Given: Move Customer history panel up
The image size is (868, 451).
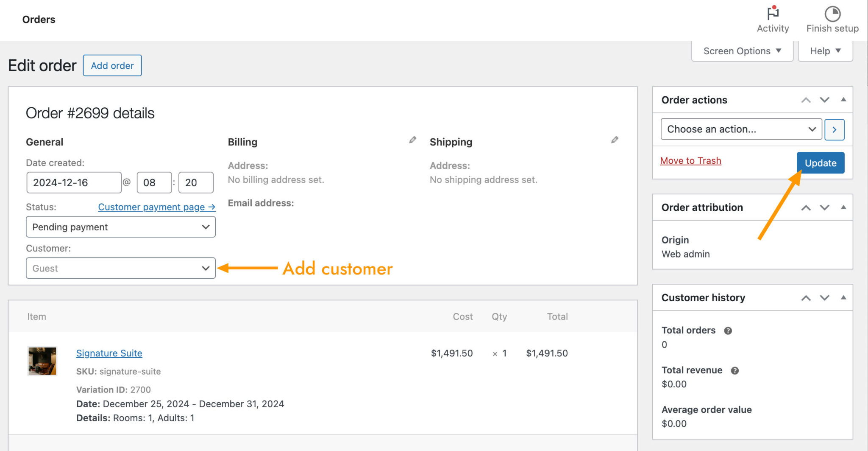Looking at the screenshot, I should click(x=806, y=298).
